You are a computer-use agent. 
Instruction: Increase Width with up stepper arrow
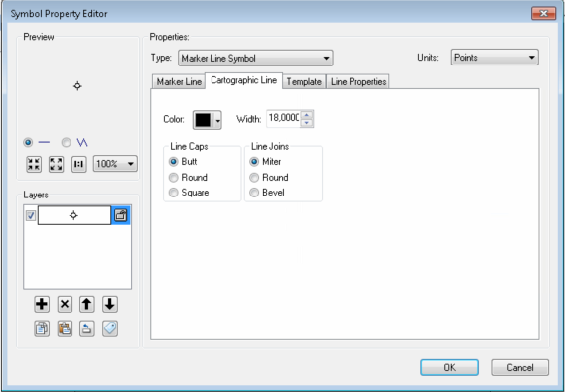point(307,115)
